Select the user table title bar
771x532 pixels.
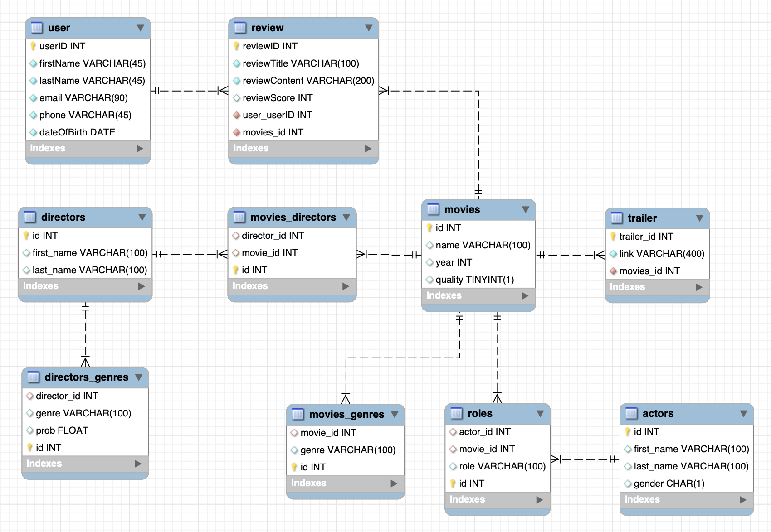pyautogui.click(x=73, y=28)
